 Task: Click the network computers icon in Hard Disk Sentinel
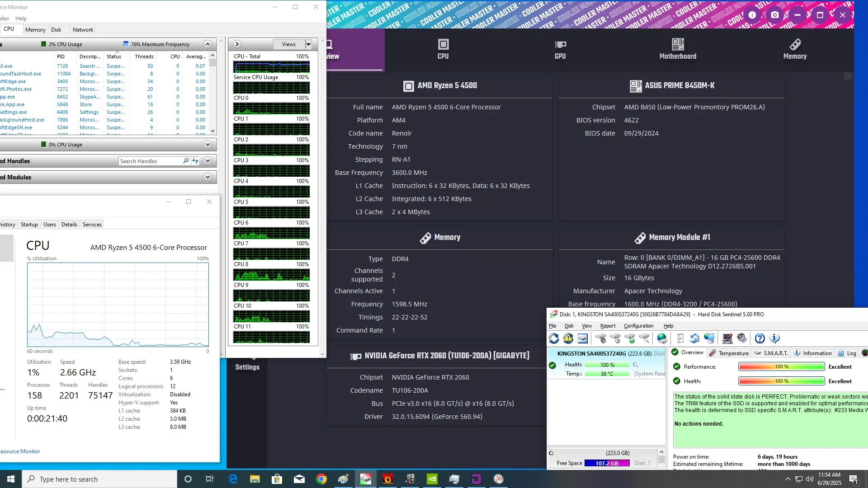[709, 338]
